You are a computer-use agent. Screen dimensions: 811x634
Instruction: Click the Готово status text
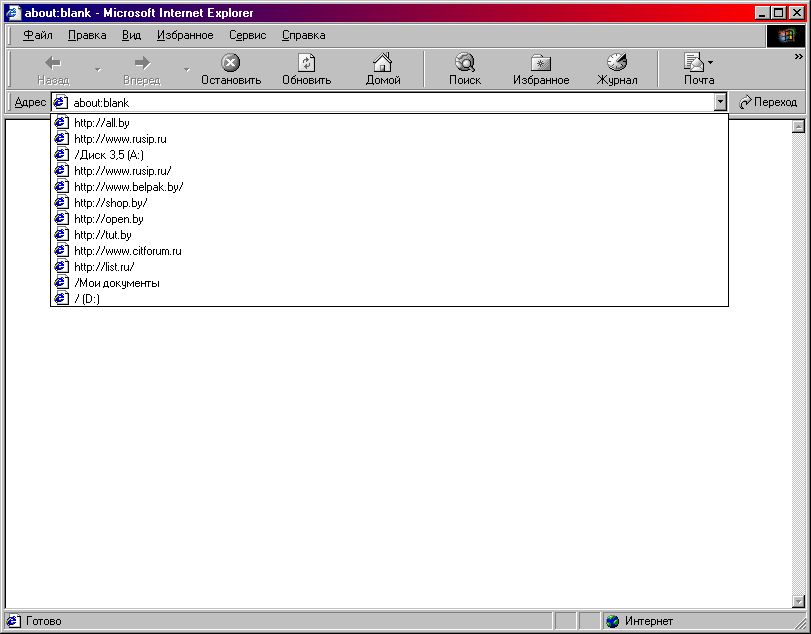43,621
